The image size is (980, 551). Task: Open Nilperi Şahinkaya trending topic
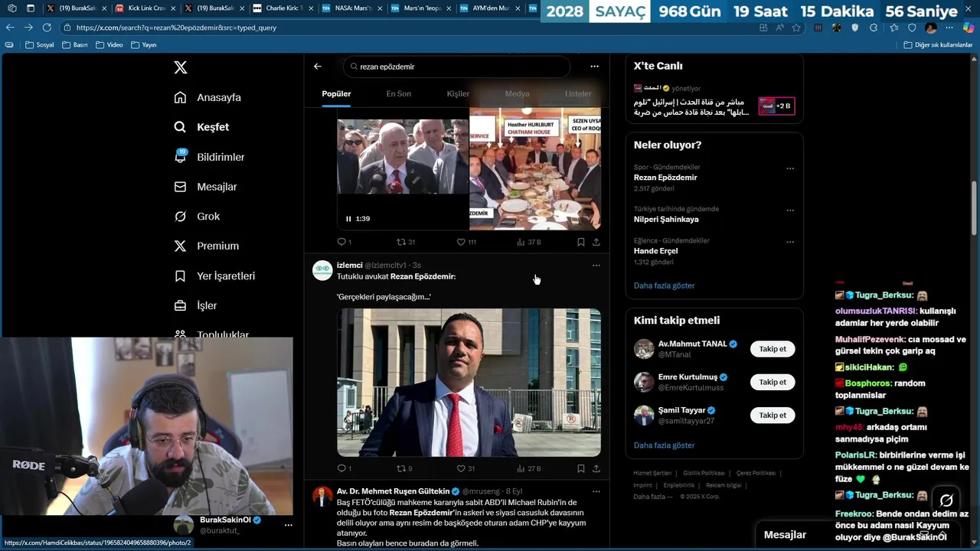[x=666, y=220]
